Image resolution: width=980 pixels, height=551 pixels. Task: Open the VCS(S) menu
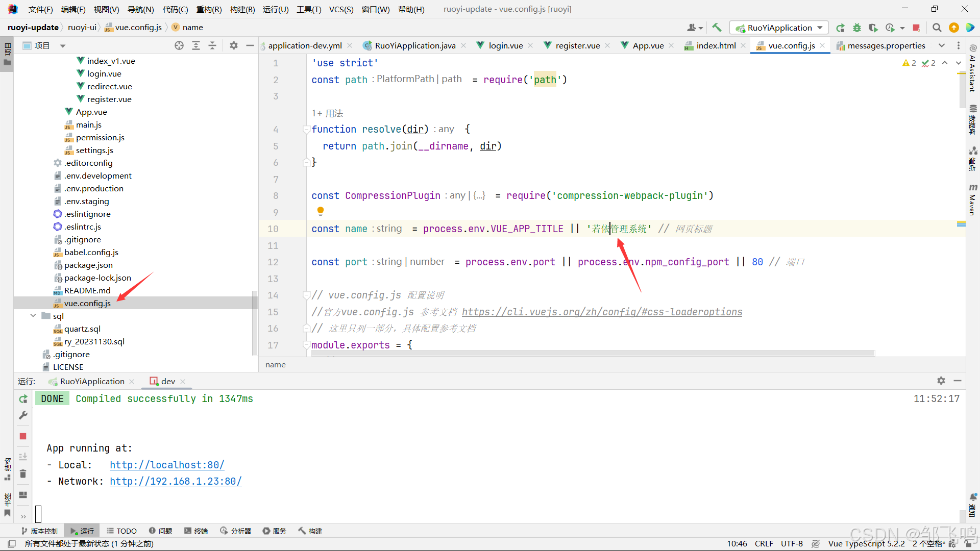click(x=341, y=9)
